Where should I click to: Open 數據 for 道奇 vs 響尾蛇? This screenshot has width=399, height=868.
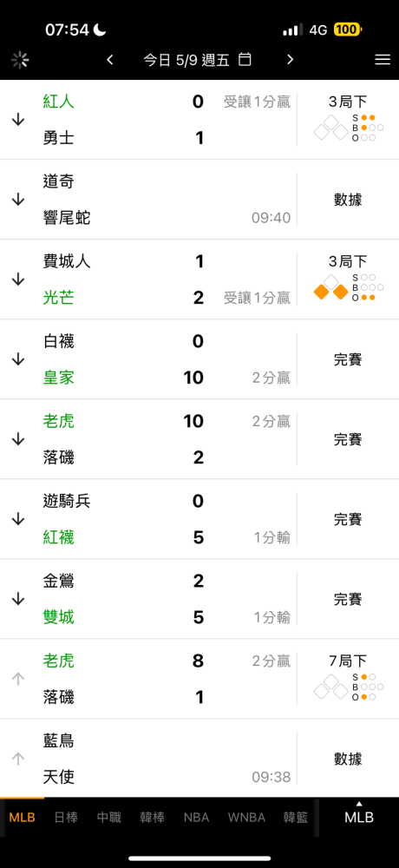pos(348,200)
